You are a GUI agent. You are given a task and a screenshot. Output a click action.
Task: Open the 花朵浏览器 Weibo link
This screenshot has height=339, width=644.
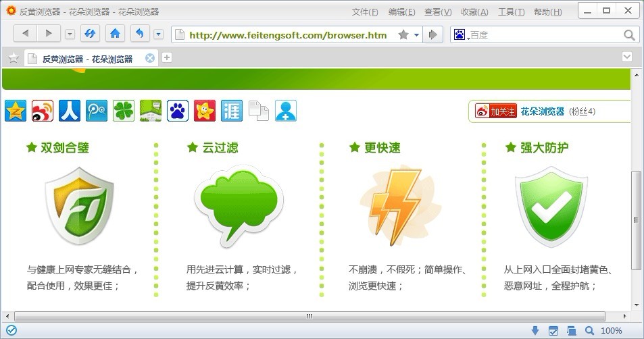point(543,111)
